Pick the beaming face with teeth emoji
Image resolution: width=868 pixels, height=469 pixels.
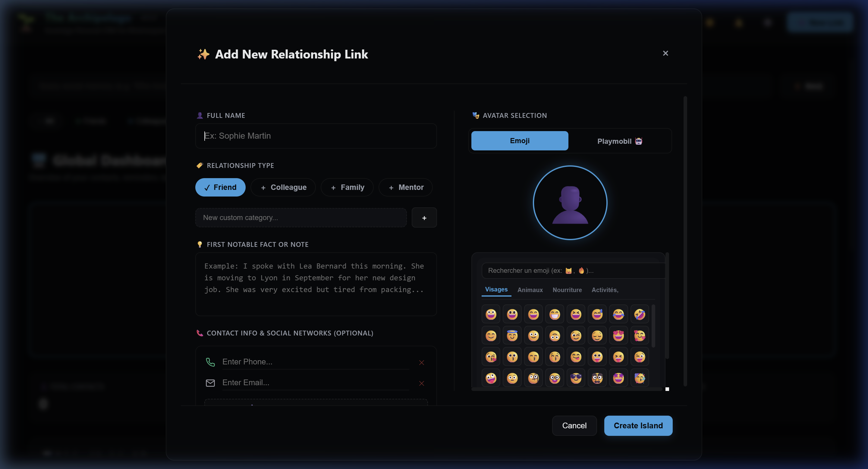[555, 314]
